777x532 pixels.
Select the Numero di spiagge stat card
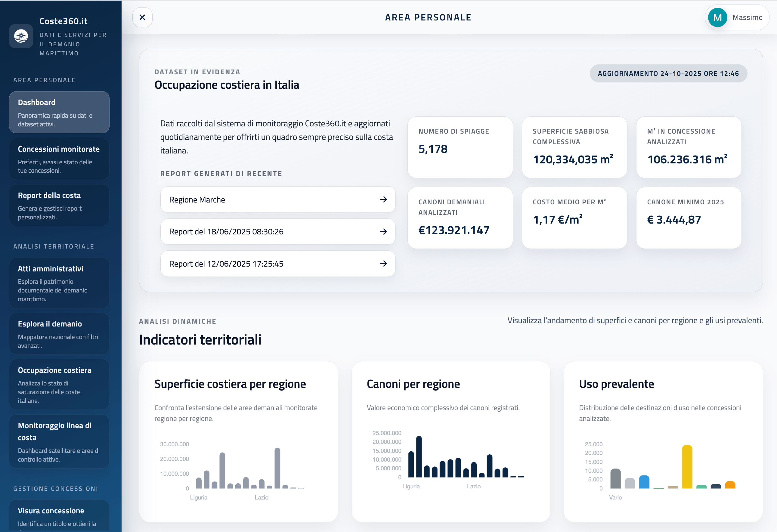click(x=460, y=147)
